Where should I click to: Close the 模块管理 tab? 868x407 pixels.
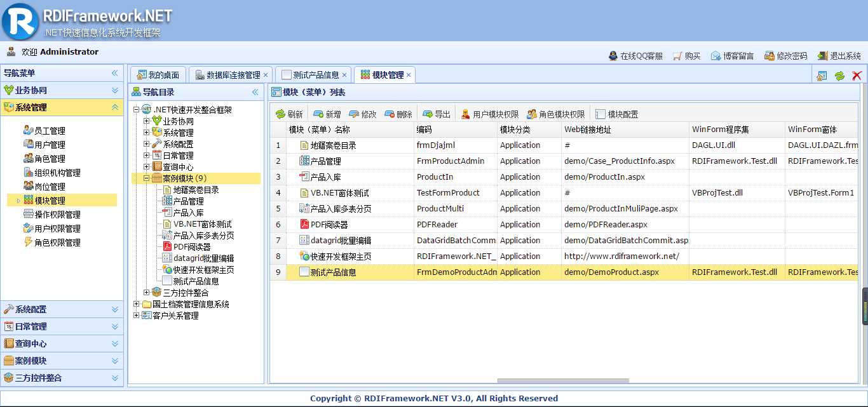click(x=409, y=75)
